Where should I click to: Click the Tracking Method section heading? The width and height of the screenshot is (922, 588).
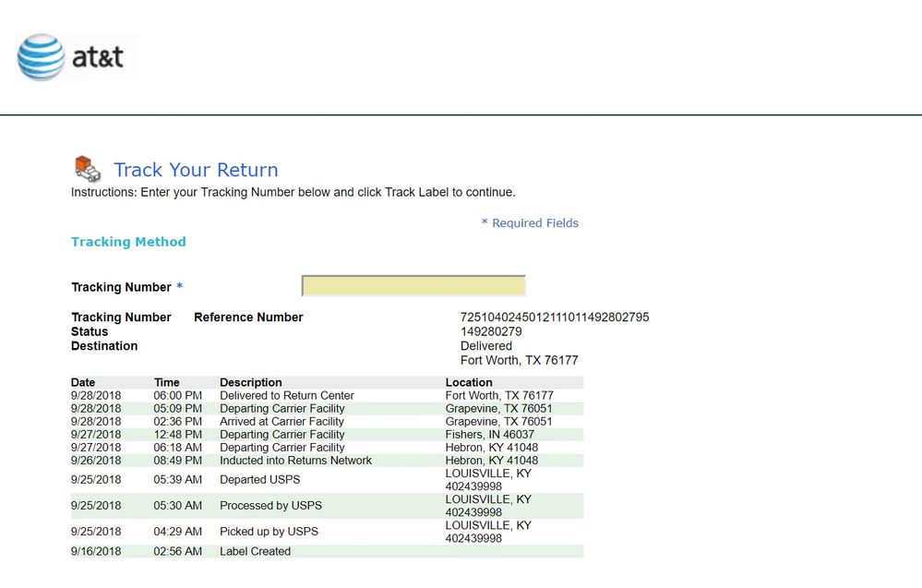pos(128,242)
